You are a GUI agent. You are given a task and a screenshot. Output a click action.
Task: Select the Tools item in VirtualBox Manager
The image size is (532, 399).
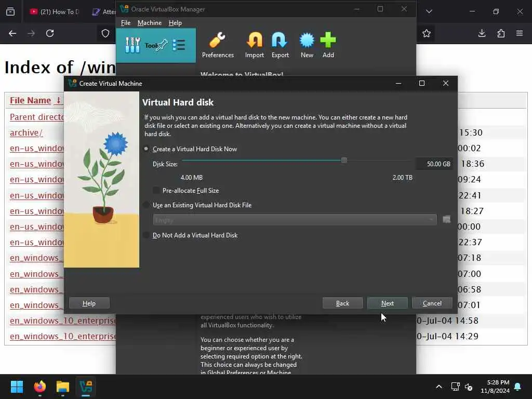[x=156, y=45]
